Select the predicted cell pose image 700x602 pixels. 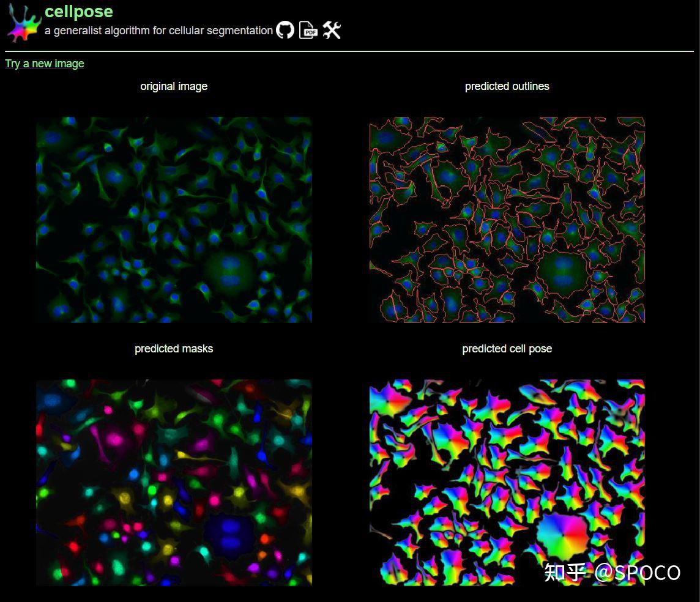coord(507,483)
